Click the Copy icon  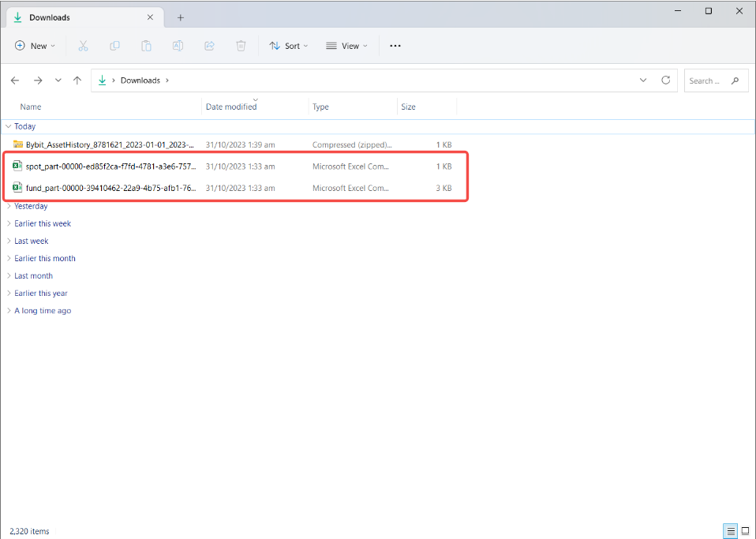coord(114,46)
